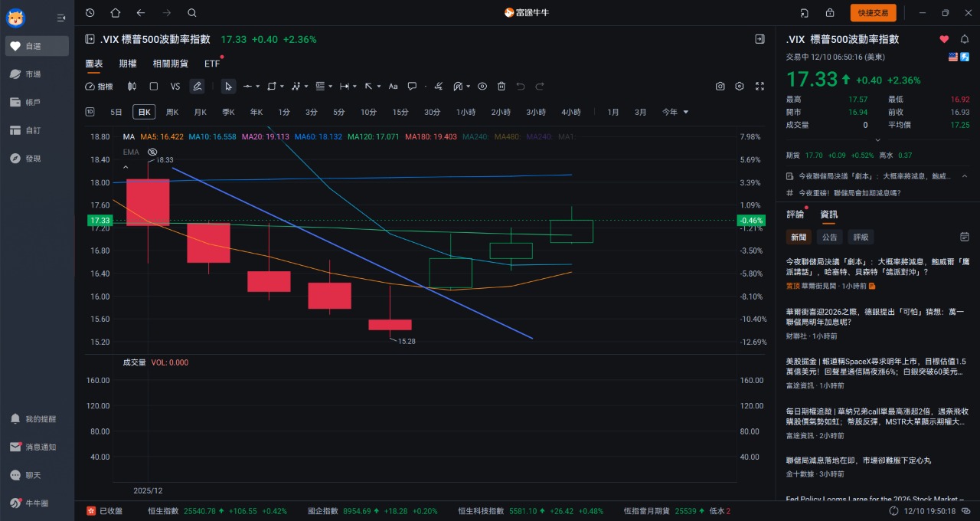Expand measure range tool dropdown
The width and height of the screenshot is (980, 521).
pyautogui.click(x=354, y=87)
